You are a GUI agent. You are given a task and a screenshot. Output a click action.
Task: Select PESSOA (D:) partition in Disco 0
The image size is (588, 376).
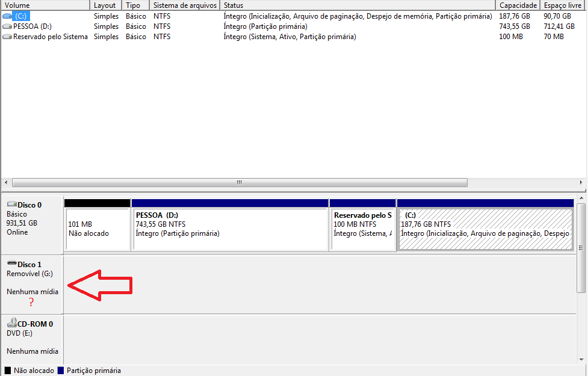tap(231, 229)
